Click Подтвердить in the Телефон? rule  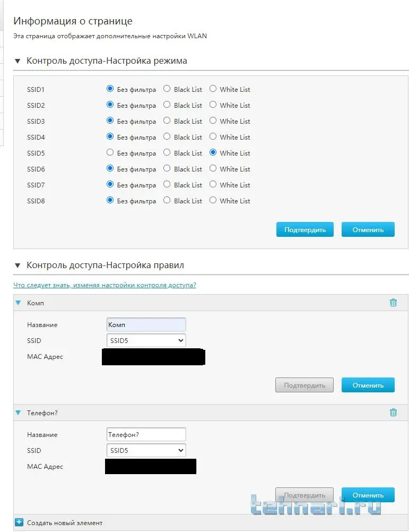coord(304,495)
